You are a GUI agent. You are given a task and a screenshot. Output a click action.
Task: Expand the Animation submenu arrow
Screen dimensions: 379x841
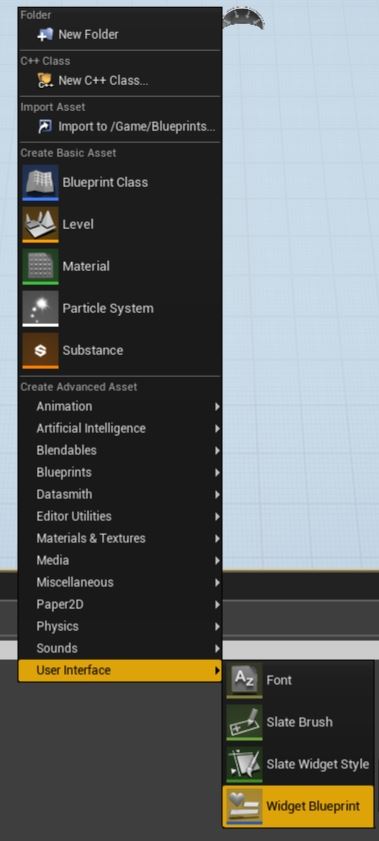click(x=217, y=407)
